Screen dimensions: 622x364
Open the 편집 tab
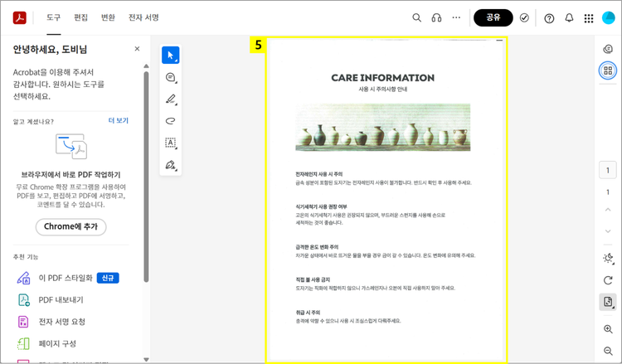click(x=80, y=17)
